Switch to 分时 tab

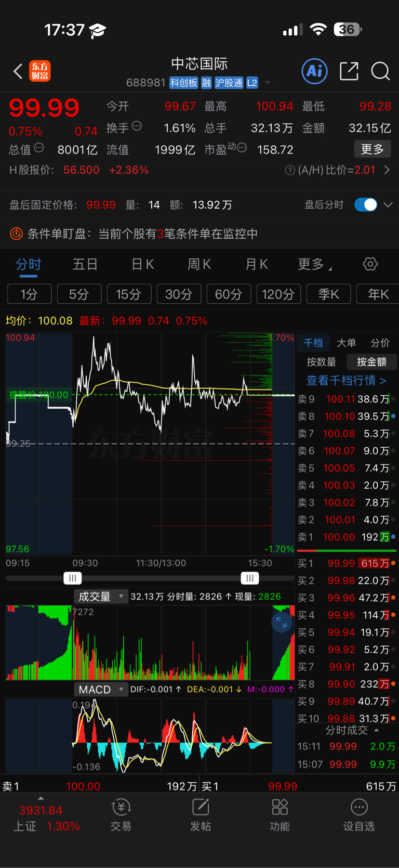coord(28,264)
